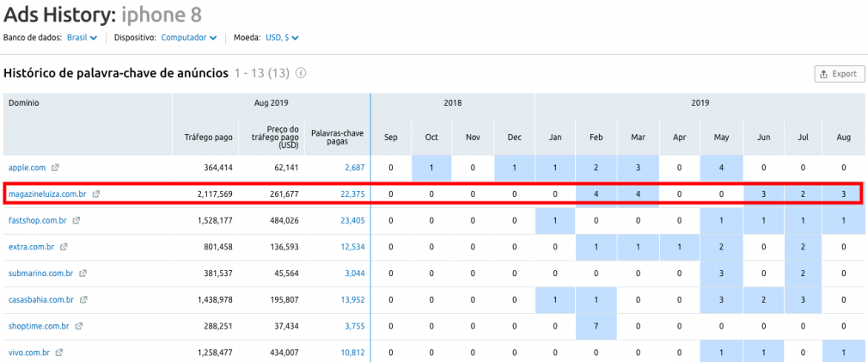Open external link icon next to magazineluiza.com.br
Image resolution: width=868 pixels, height=362 pixels.
(x=96, y=194)
